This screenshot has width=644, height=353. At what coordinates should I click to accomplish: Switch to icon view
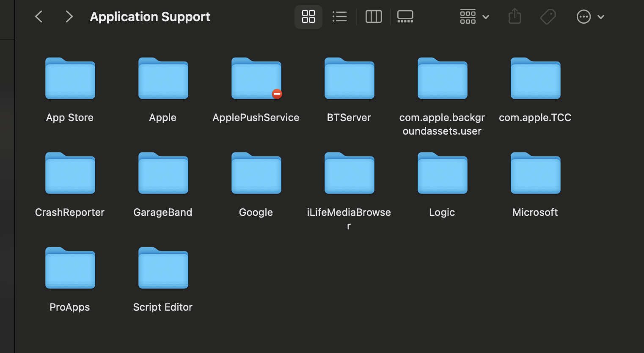[x=308, y=17]
